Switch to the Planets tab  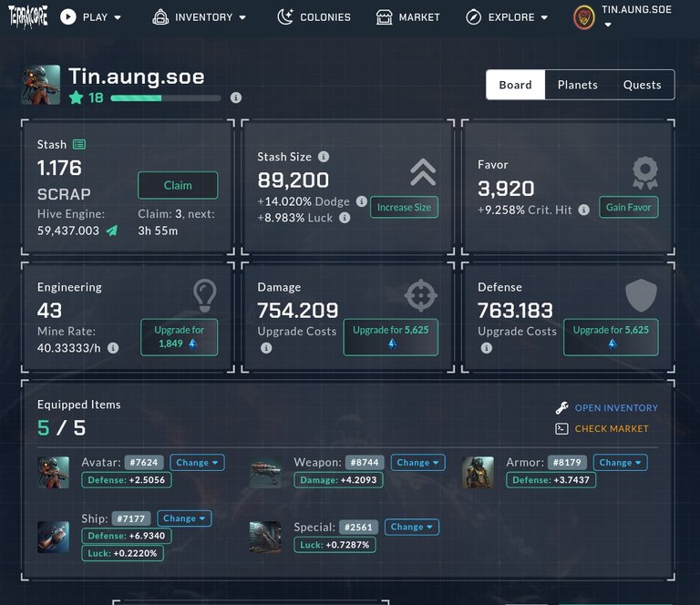tap(577, 85)
